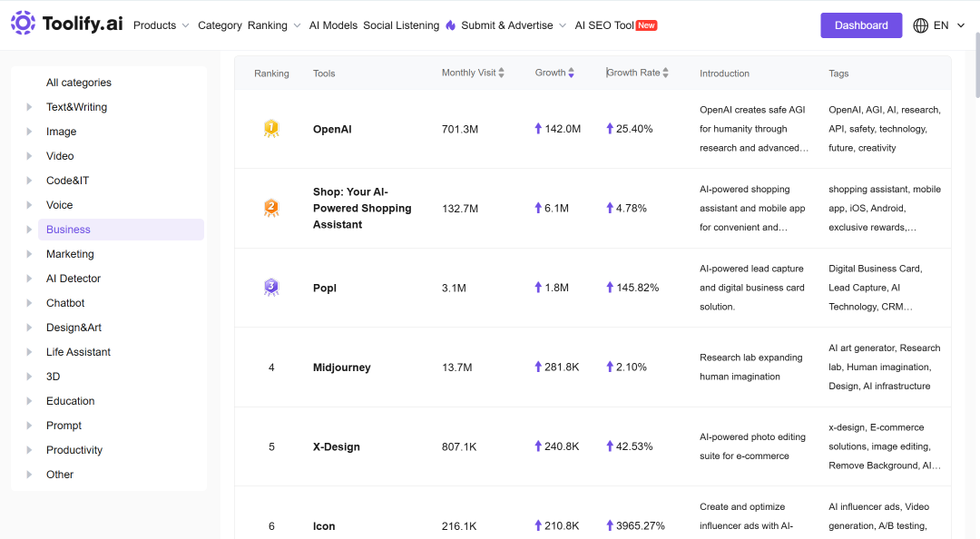Click the orange rank 2 medal
Viewport: 980px width, 539px height.
point(271,208)
